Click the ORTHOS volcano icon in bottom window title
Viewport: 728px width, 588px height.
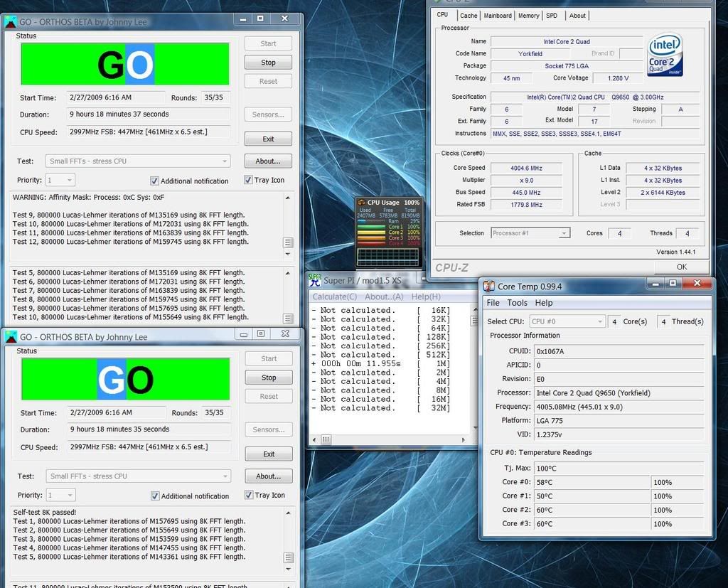click(x=11, y=337)
